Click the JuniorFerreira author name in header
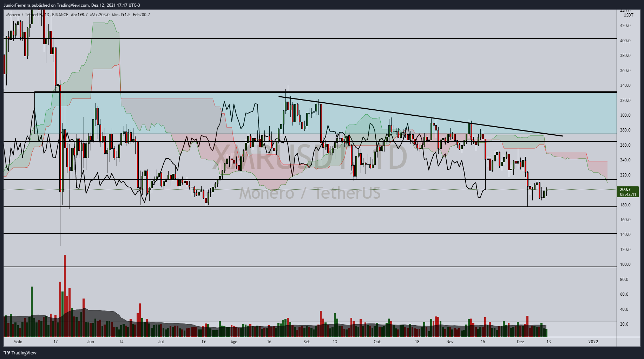Viewport: 644px width, 359px height. click(x=17, y=5)
